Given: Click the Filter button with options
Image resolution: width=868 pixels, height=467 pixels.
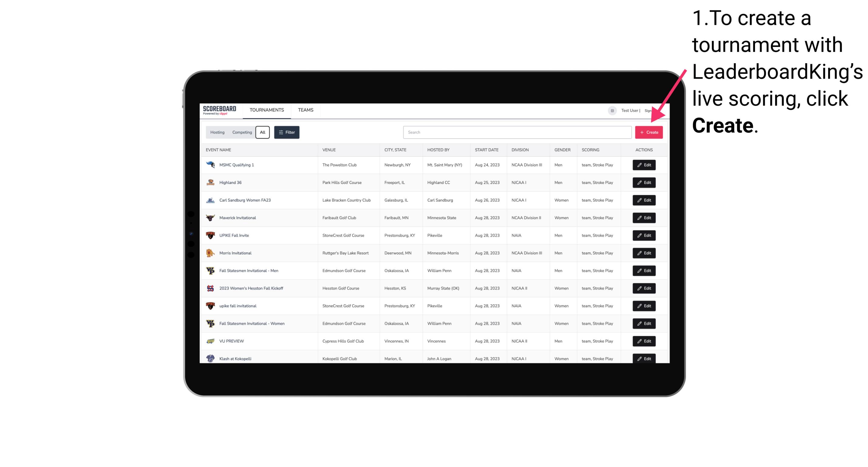Looking at the screenshot, I should tap(286, 132).
